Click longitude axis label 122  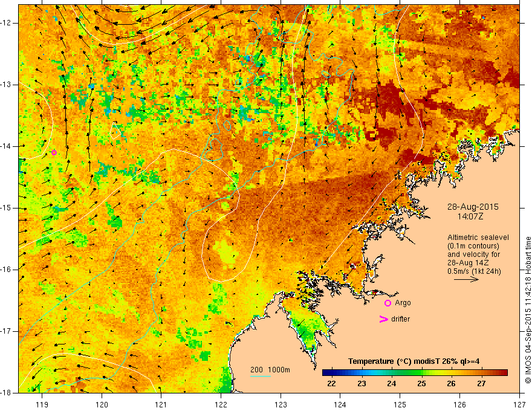pos(221,404)
